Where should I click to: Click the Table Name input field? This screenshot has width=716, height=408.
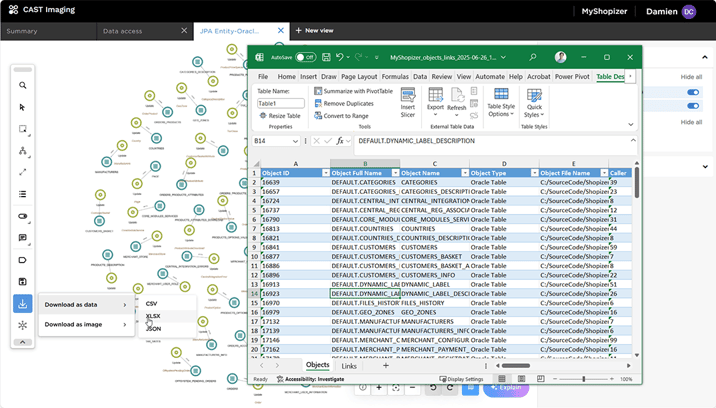pos(280,104)
